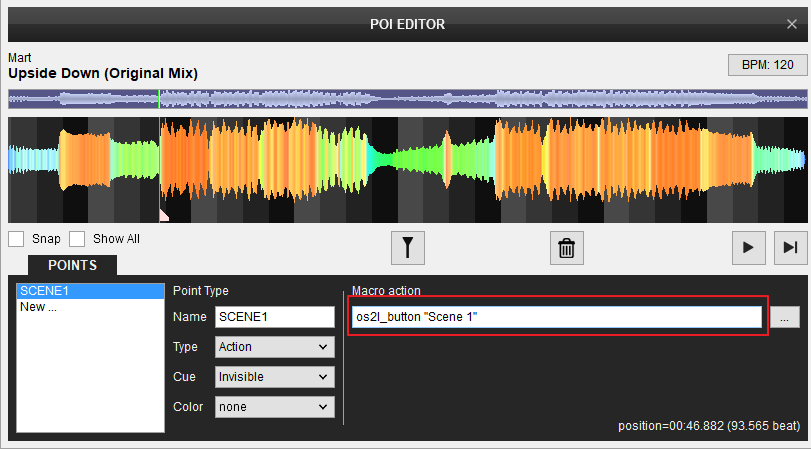Viewport: 811px width, 449px height.
Task: Click the top overview waveform strip
Action: click(x=407, y=99)
